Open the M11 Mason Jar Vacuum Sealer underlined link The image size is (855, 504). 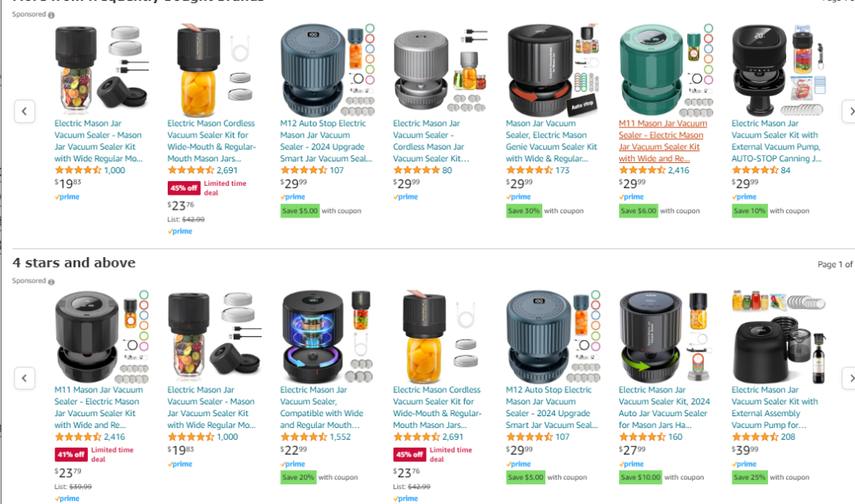click(x=663, y=141)
